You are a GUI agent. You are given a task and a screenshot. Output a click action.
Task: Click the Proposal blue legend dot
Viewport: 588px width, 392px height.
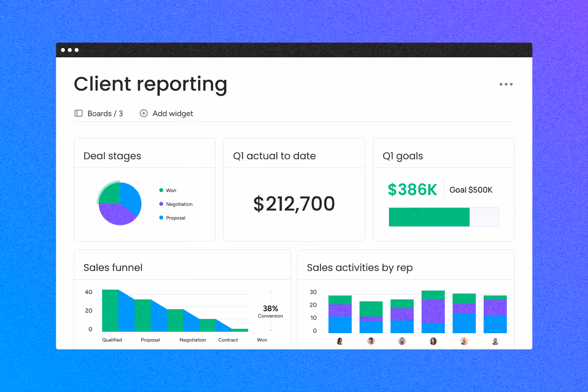pyautogui.click(x=161, y=218)
